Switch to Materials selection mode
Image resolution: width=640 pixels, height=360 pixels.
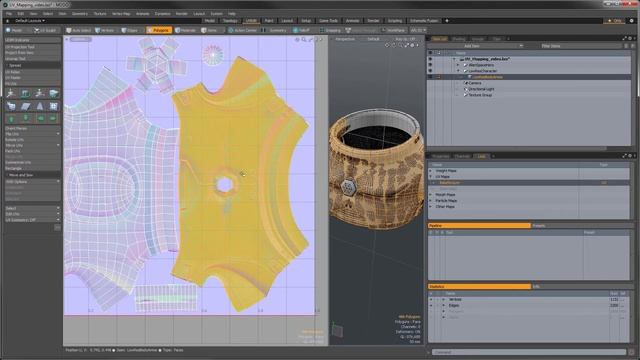coord(186,30)
